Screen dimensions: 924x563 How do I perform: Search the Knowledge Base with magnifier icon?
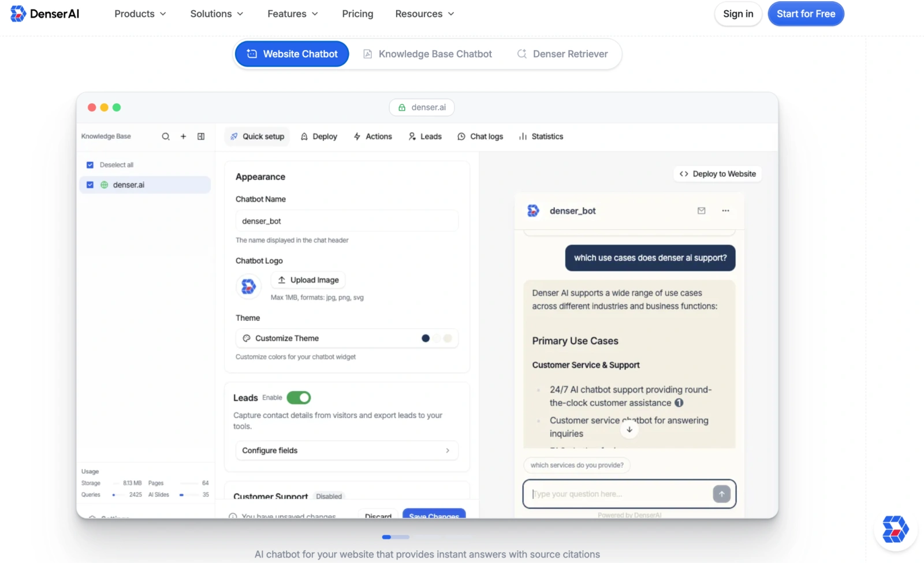[166, 137]
